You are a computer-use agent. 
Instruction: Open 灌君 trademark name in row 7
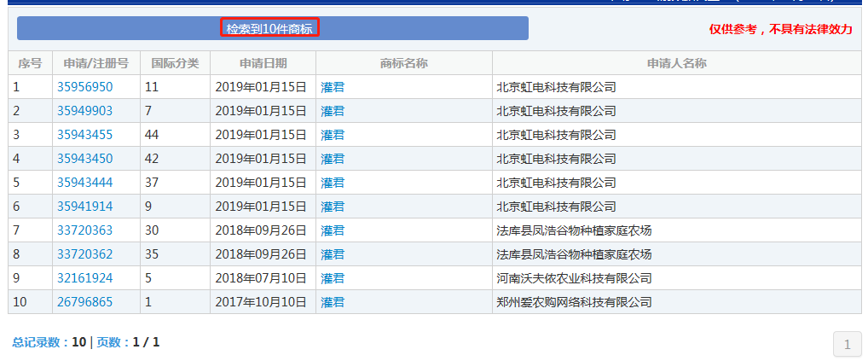tap(333, 230)
